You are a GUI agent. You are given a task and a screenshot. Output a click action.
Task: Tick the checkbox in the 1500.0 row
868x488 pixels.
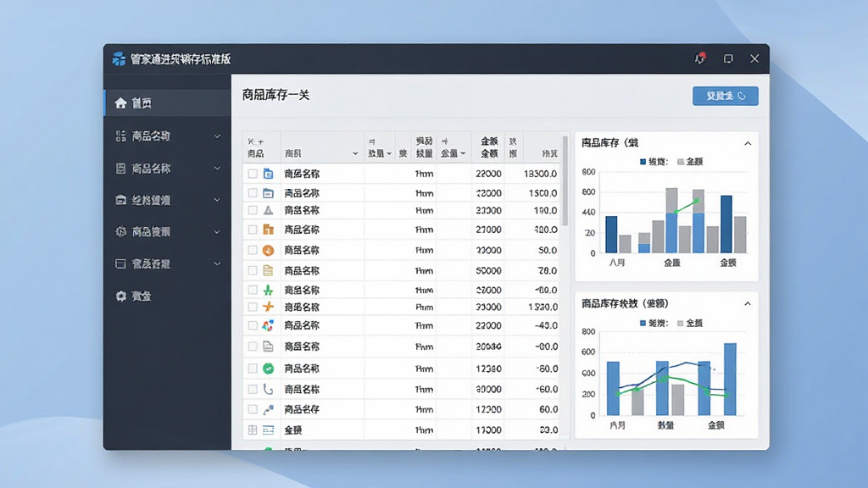[x=253, y=193]
